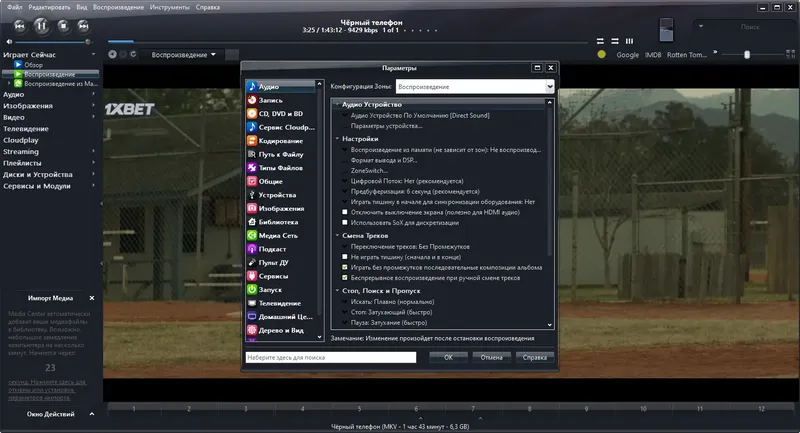Collapse the Смена Треков section
This screenshot has height=433, width=800.
click(337, 236)
